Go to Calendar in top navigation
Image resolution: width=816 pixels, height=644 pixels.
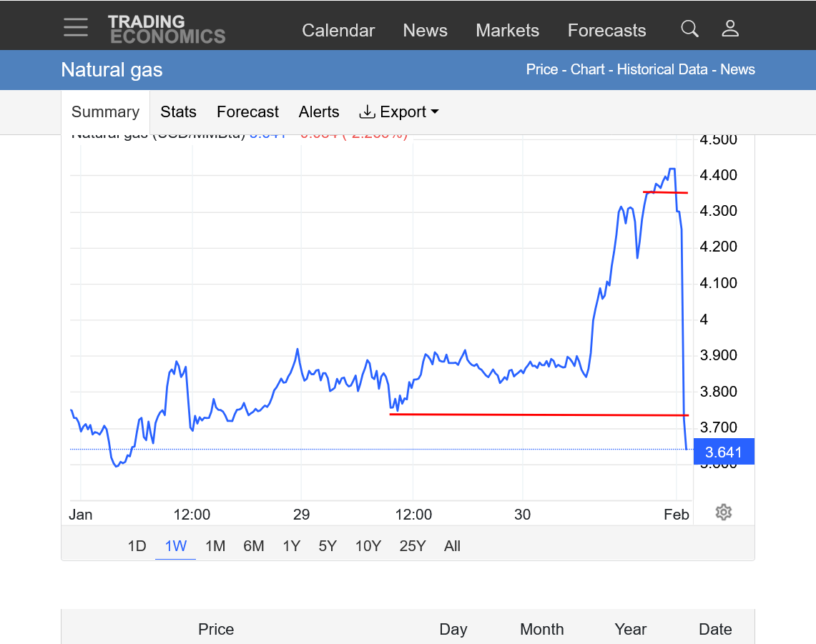(x=338, y=31)
